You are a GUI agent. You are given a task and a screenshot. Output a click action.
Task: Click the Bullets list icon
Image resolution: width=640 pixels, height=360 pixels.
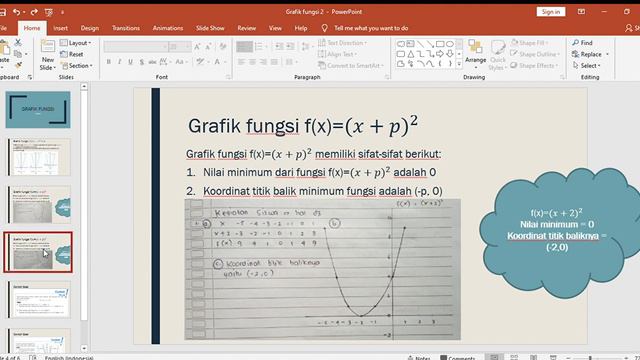(x=244, y=47)
